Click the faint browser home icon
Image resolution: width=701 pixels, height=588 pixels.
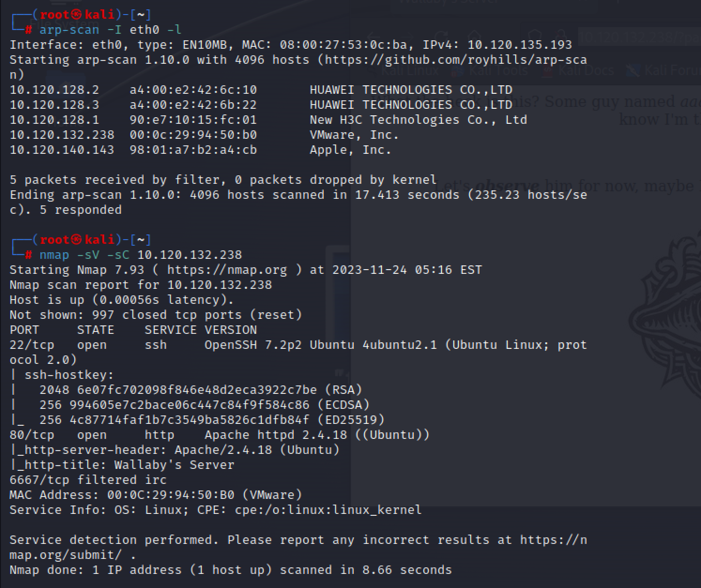[x=474, y=37]
